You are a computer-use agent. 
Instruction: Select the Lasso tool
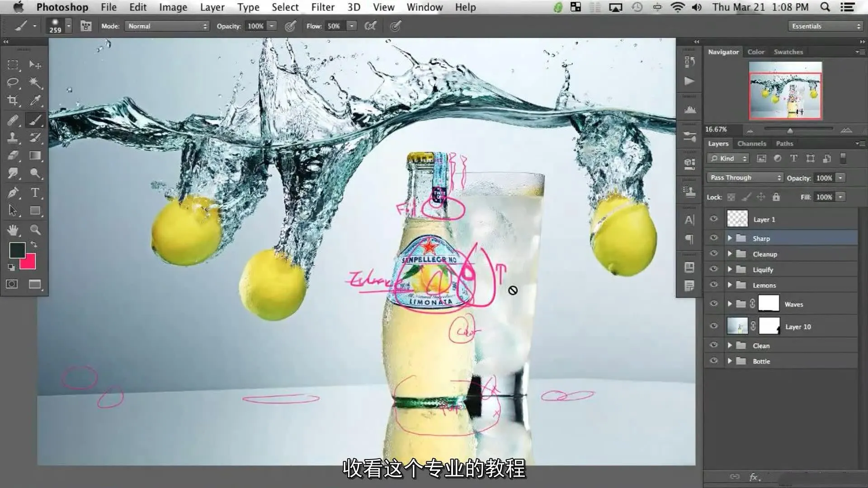click(x=13, y=83)
